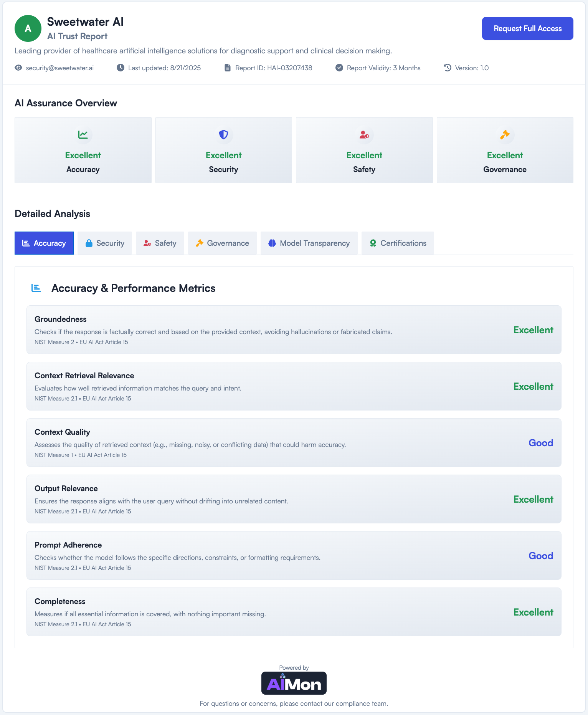Click the chart icon in the Accuracy overview card
The image size is (588, 715).
click(83, 135)
